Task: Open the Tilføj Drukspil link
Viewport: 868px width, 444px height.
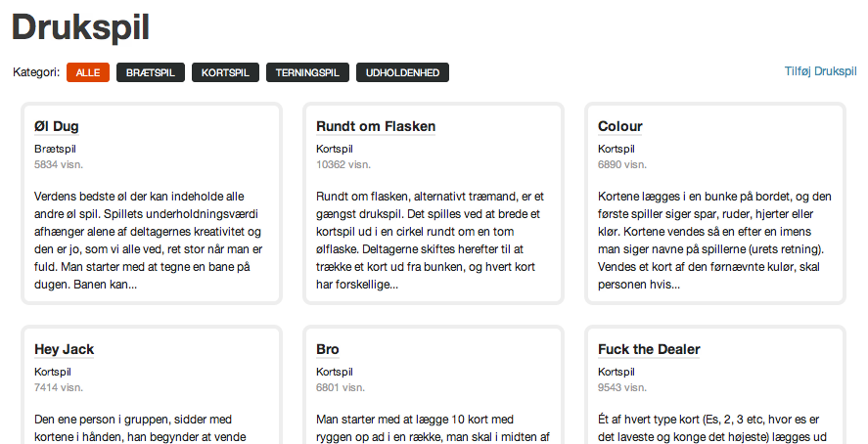Action: click(820, 71)
